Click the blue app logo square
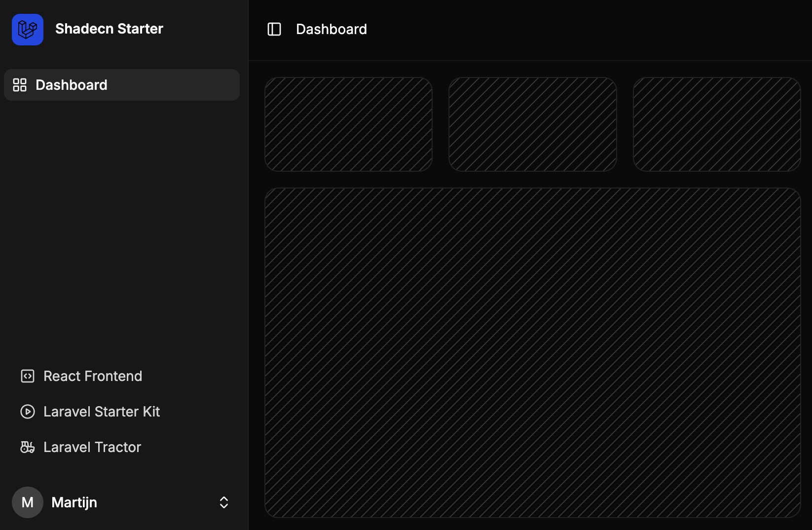This screenshot has height=530, width=812. (x=27, y=30)
